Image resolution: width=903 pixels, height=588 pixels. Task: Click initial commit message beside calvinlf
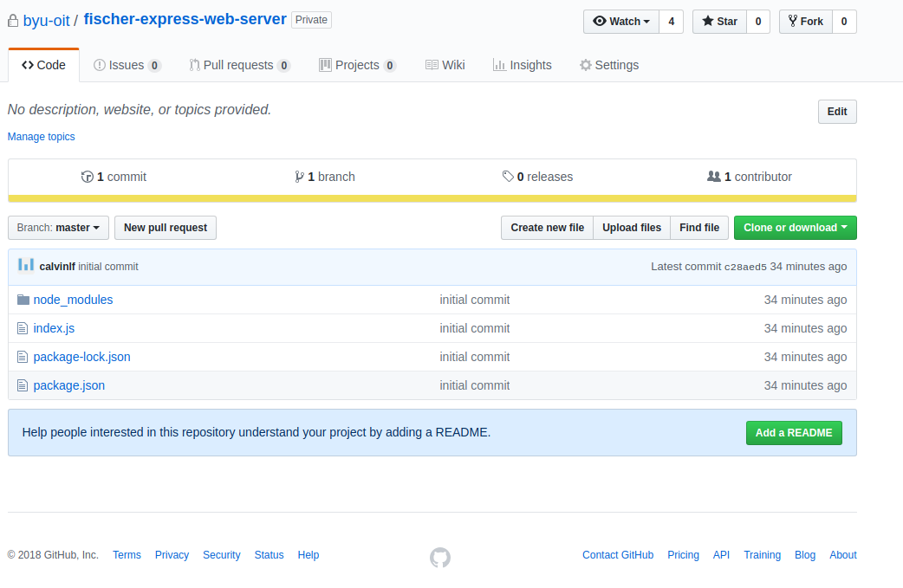[108, 267]
